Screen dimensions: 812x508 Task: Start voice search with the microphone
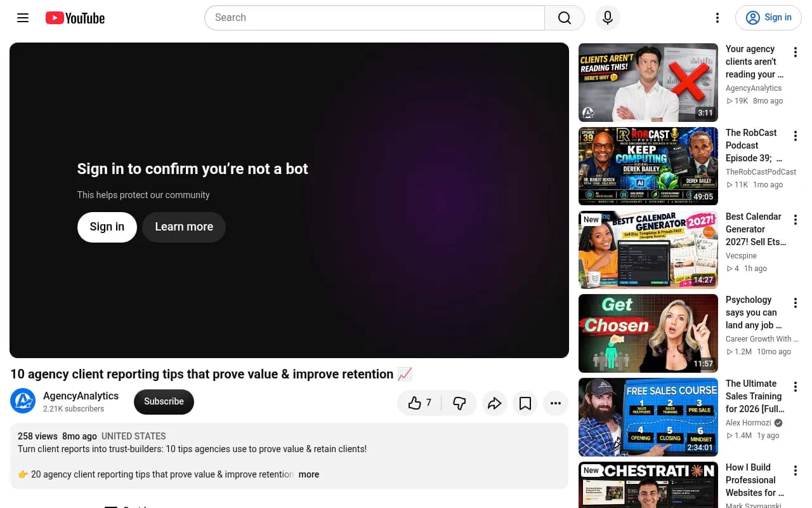coord(608,18)
